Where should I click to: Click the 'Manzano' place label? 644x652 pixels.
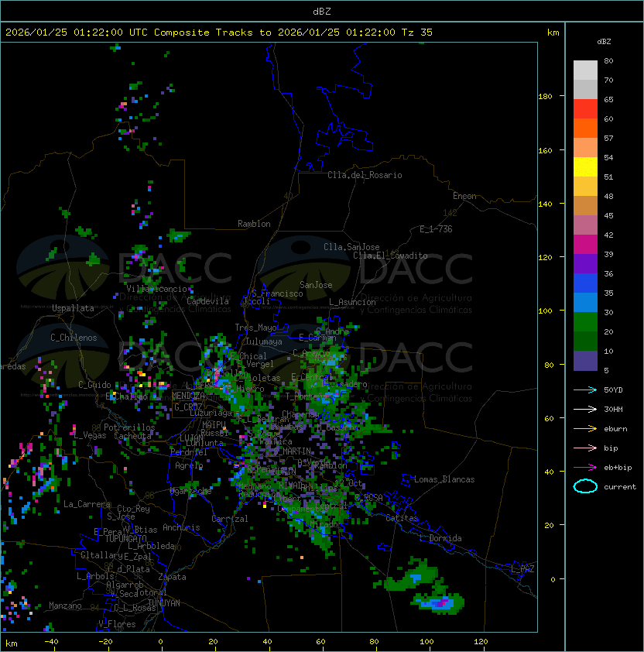(65, 606)
